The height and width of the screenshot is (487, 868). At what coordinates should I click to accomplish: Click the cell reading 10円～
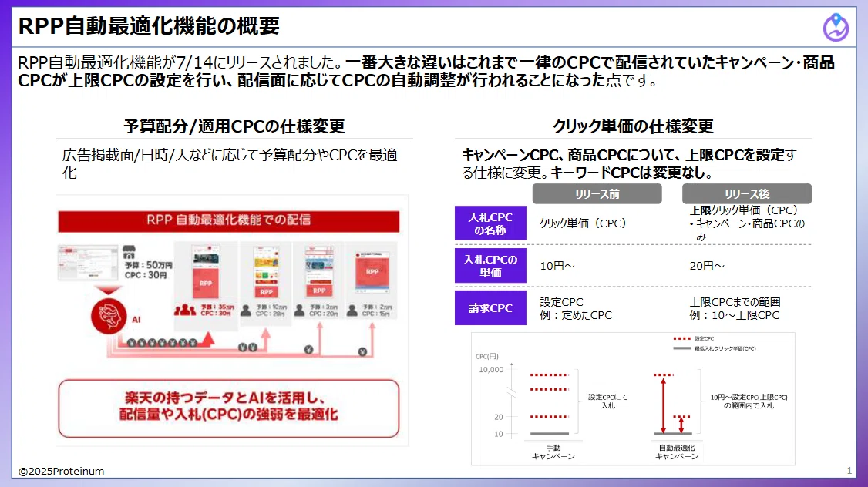(x=557, y=266)
